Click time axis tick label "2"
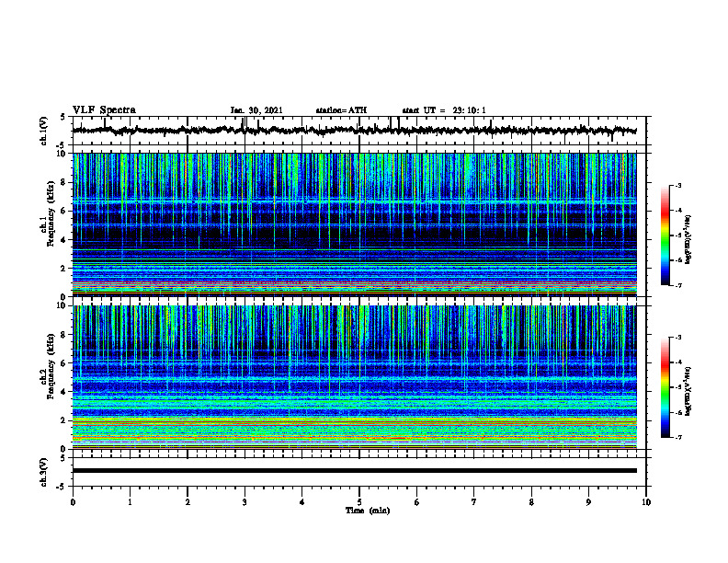The width and height of the screenshot is (728, 563). tap(188, 502)
